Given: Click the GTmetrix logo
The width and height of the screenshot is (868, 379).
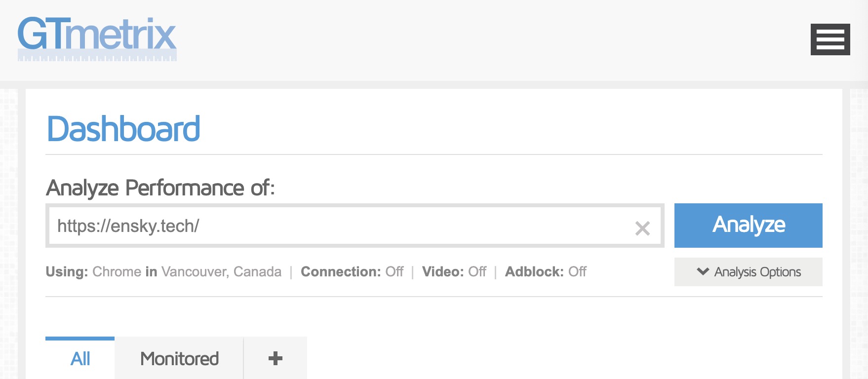Looking at the screenshot, I should (97, 34).
